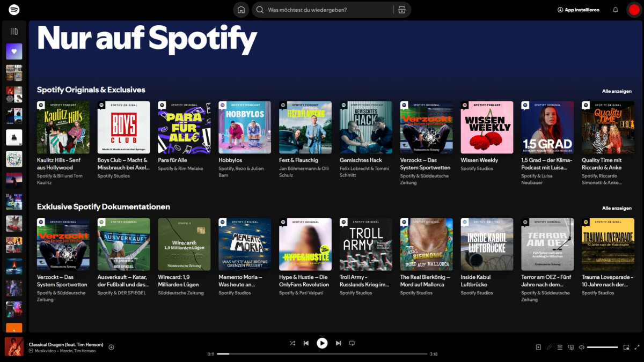Open the miniplayer

click(x=625, y=347)
